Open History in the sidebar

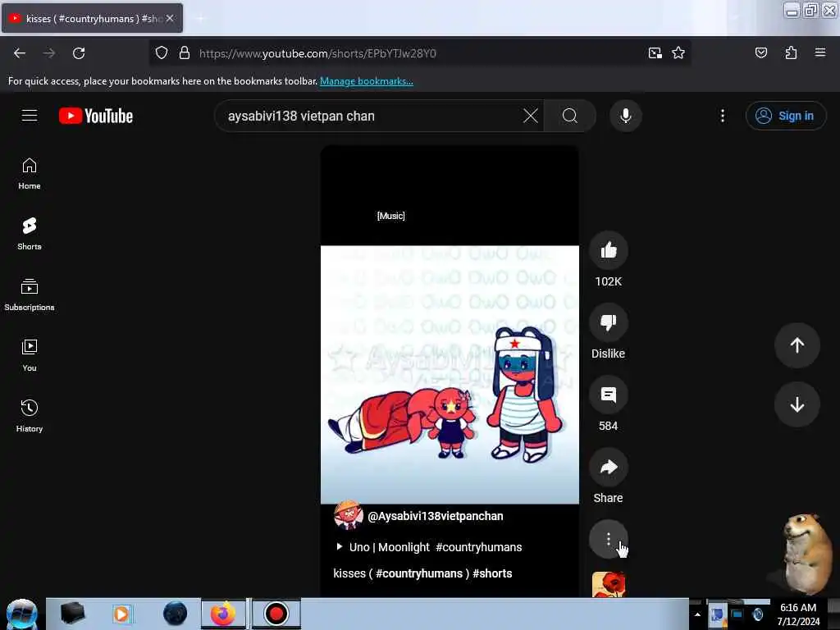coord(30,416)
